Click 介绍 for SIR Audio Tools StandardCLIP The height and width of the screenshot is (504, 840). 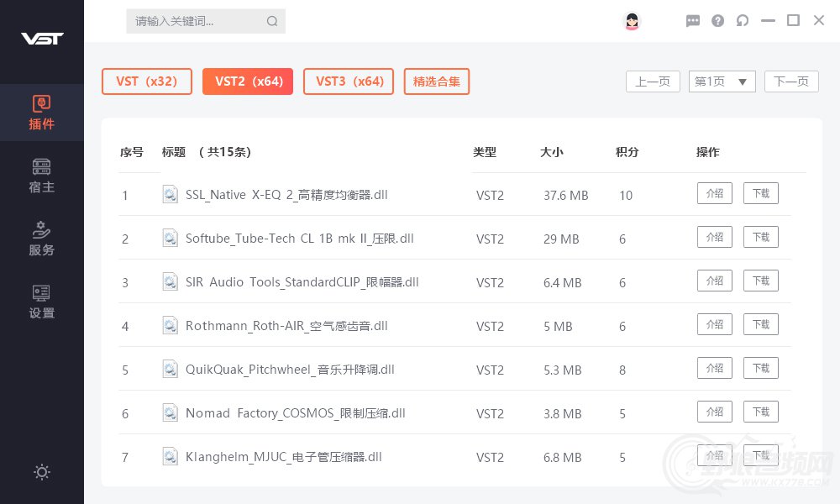click(x=715, y=281)
